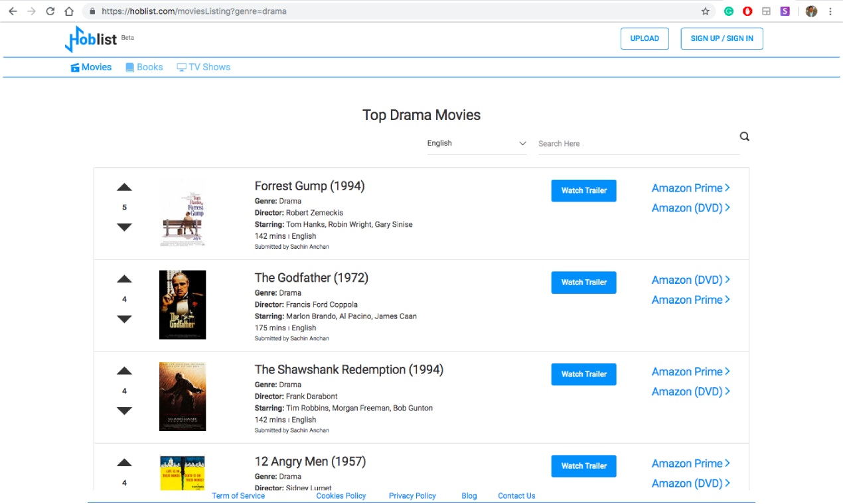The height and width of the screenshot is (504, 843).
Task: Go back using browser back arrow
Action: point(12,11)
